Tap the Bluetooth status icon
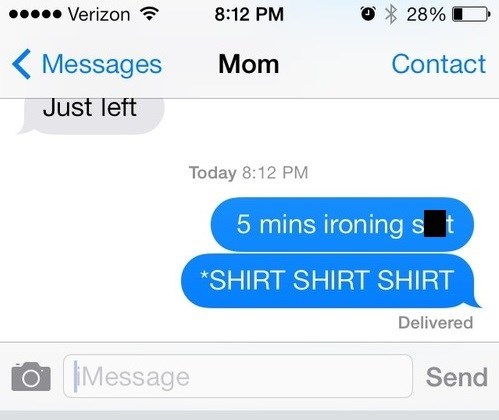This screenshot has height=420, width=499. pyautogui.click(x=391, y=14)
